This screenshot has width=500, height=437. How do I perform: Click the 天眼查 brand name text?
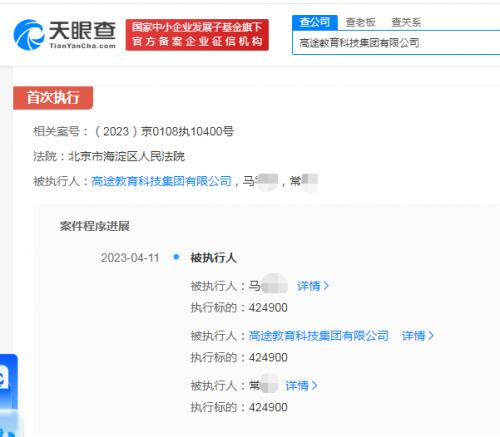[83, 31]
